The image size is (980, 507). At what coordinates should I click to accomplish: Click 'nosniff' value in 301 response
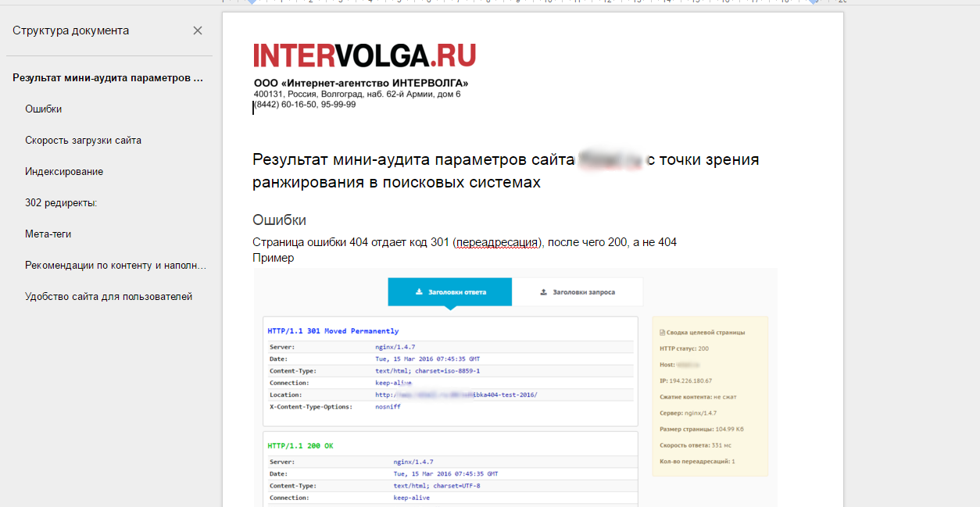click(388, 406)
